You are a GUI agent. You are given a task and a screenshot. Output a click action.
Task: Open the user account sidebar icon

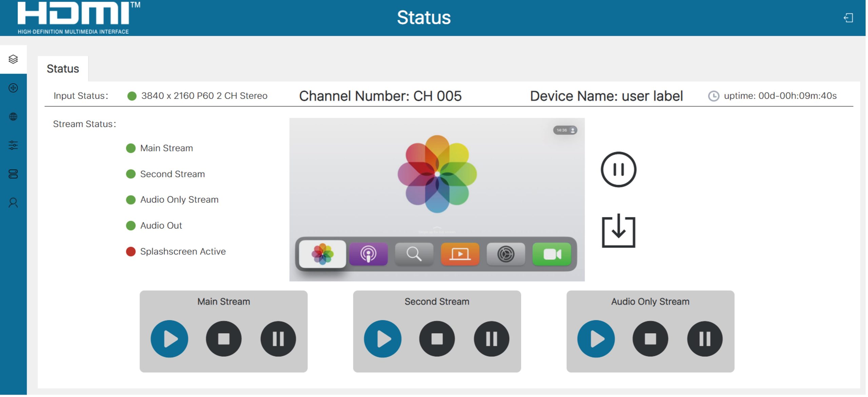[13, 203]
